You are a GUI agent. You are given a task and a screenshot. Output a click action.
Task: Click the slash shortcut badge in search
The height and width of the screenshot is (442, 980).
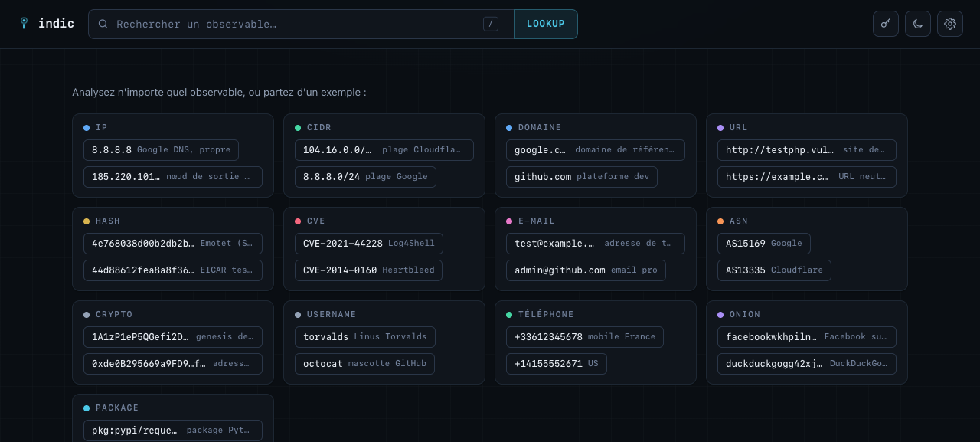tap(491, 24)
